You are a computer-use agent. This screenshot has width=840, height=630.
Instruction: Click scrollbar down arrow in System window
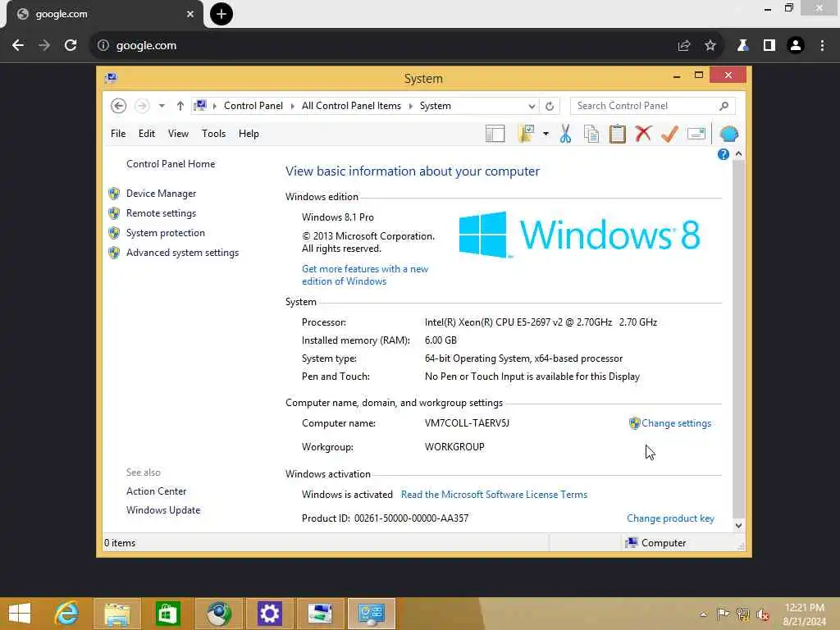[739, 526]
